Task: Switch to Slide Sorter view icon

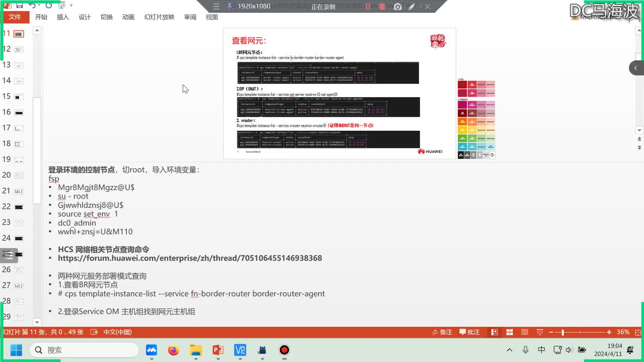Action: (x=510, y=332)
